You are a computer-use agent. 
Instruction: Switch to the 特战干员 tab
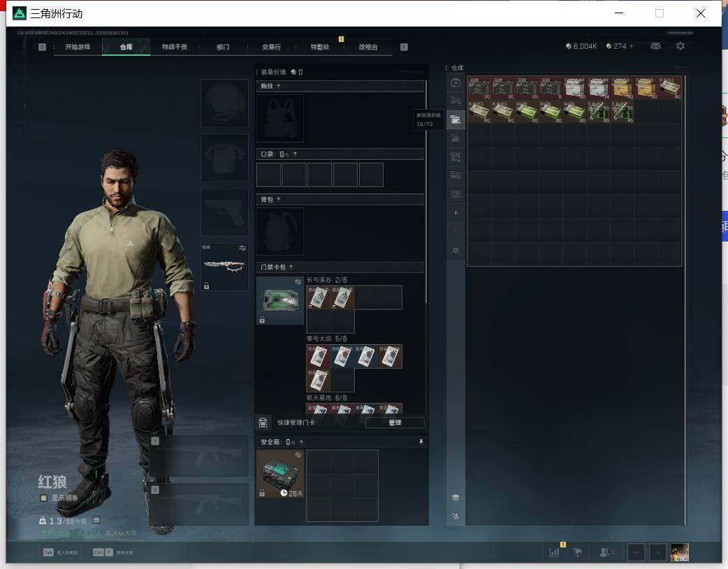click(175, 47)
